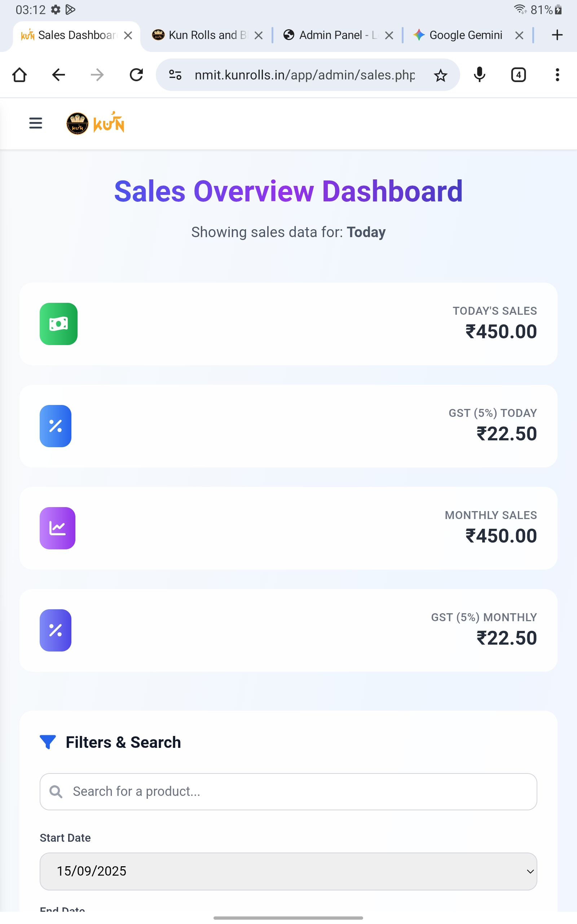The height and width of the screenshot is (924, 577).
Task: Click the search magnifier inside product search box
Action: click(56, 791)
